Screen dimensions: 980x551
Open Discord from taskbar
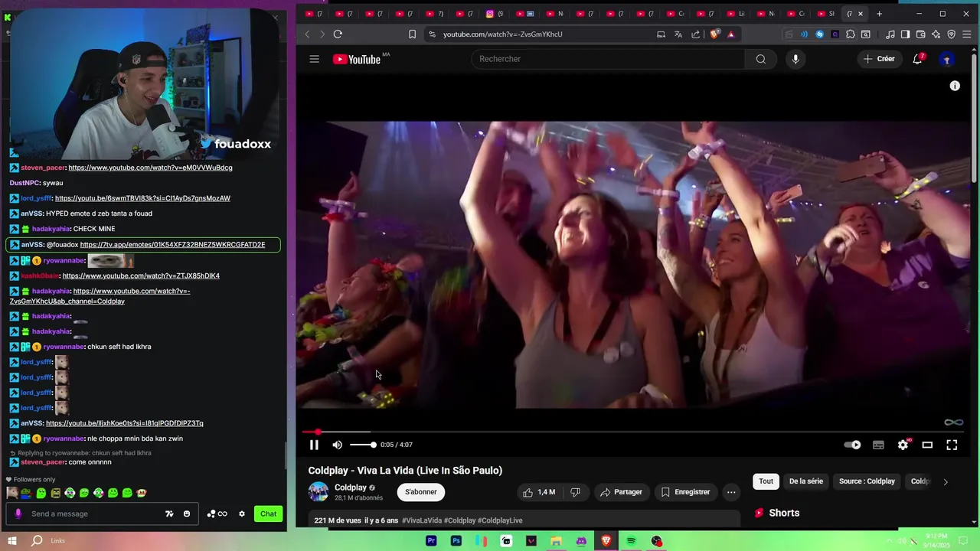tap(581, 541)
